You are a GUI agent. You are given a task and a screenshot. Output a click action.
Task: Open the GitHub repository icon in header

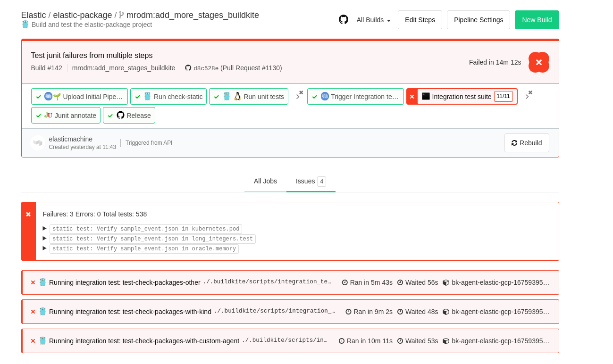click(x=344, y=19)
